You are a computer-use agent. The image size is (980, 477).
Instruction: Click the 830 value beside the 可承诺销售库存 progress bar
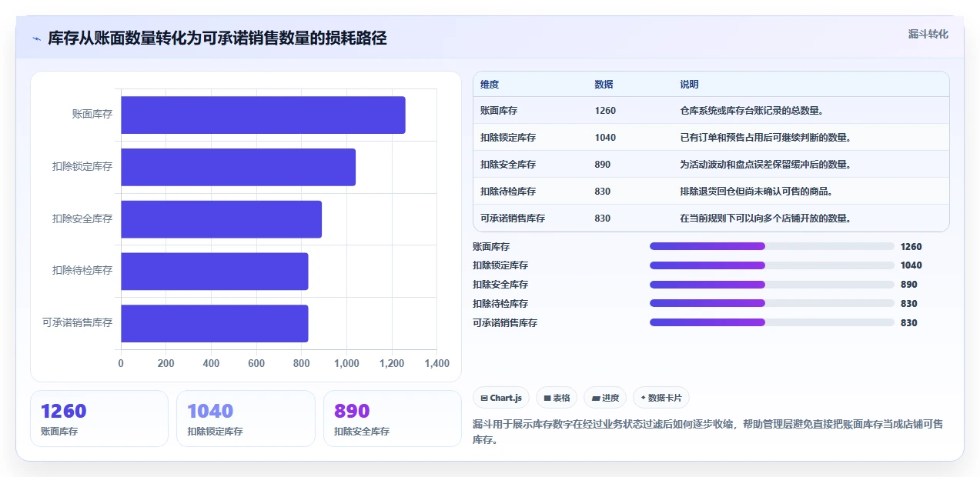click(908, 323)
